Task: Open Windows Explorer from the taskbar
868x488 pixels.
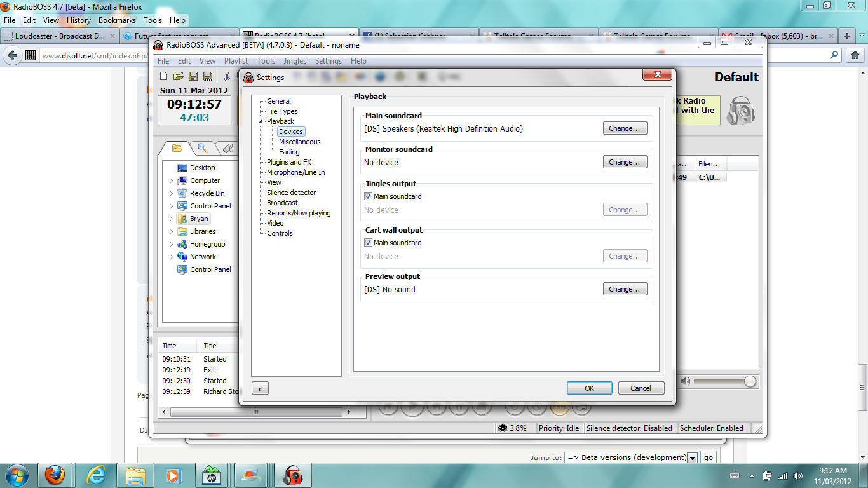Action: [x=135, y=475]
